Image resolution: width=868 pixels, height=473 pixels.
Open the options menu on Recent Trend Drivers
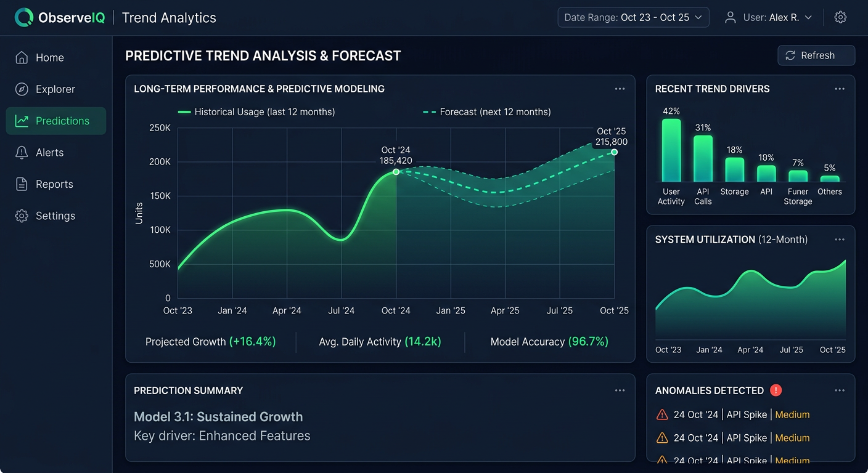840,89
